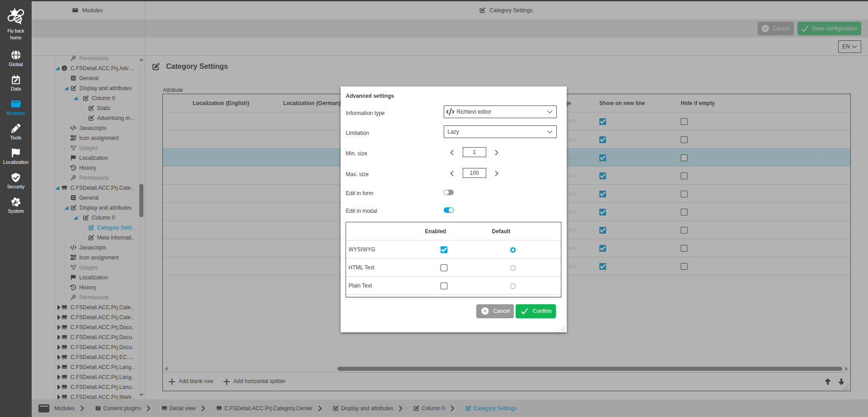868x417 pixels.
Task: Expand the C.FSDetail.ACC.Prj.Lanu.. node
Action: 58,387
